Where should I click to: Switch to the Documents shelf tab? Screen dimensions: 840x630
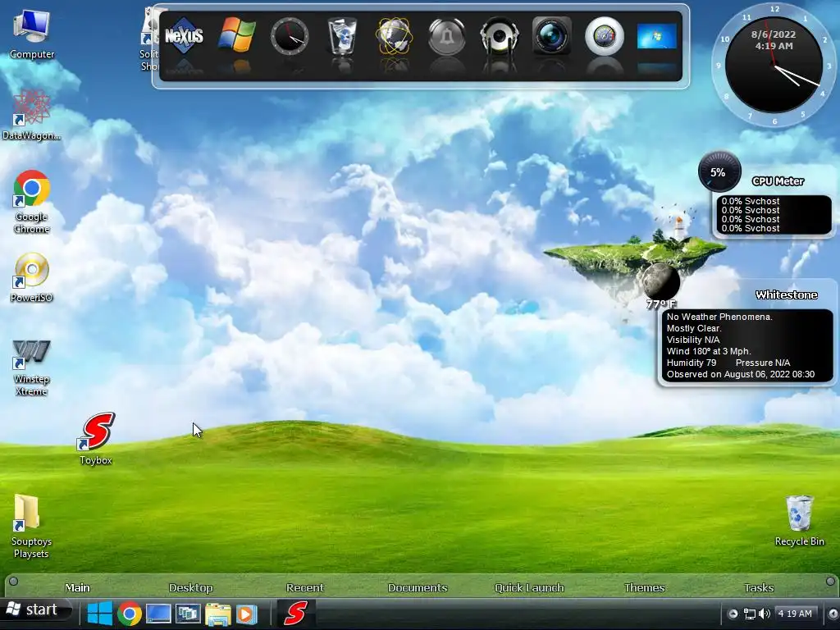pos(418,587)
